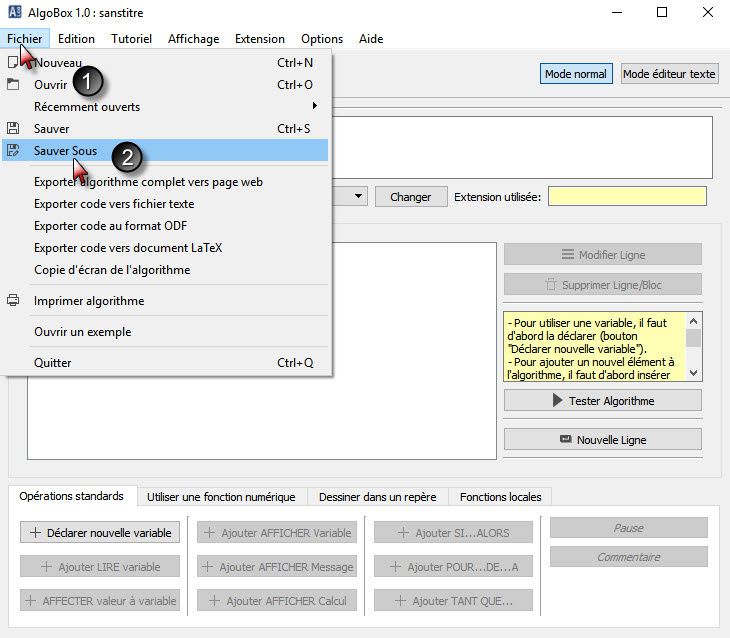Click the maximize window button
The image size is (730, 638).
[662, 12]
